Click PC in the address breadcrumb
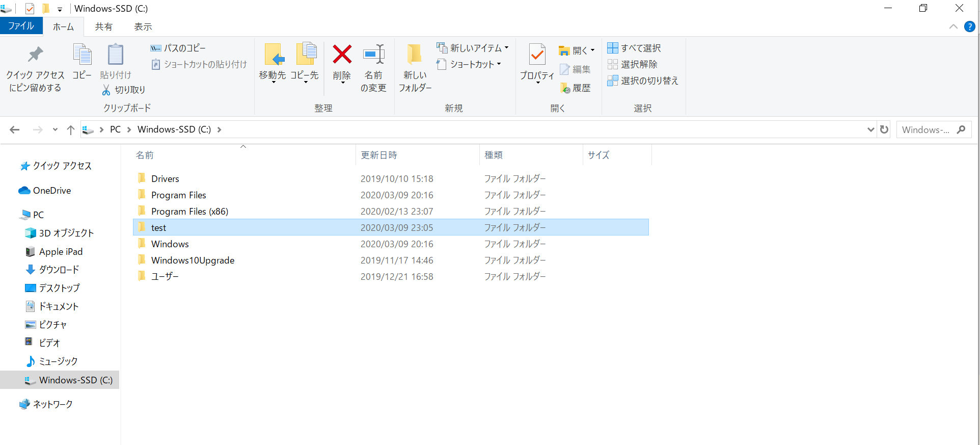The width and height of the screenshot is (980, 445). click(x=116, y=129)
